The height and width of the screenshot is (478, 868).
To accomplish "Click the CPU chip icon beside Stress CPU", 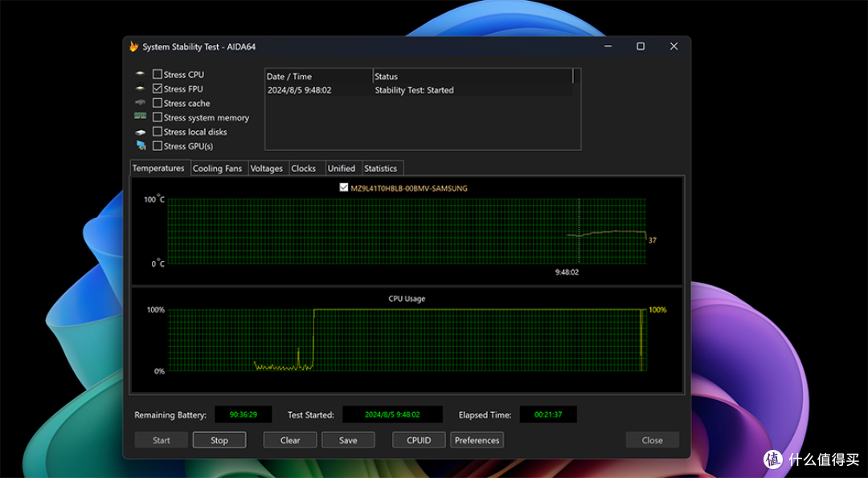I will pyautogui.click(x=141, y=74).
